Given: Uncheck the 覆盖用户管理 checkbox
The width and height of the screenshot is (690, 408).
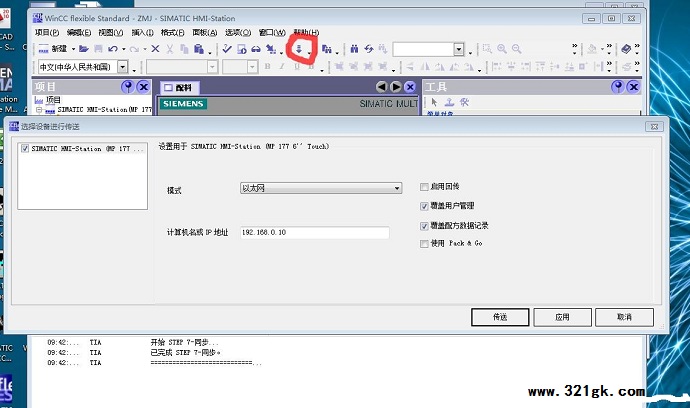Looking at the screenshot, I should (425, 205).
